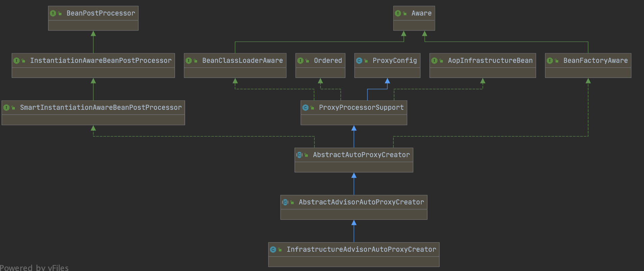Select the AopInfrastructureBean node label
Image resolution: width=644 pixels, height=271 pixels.
490,60
